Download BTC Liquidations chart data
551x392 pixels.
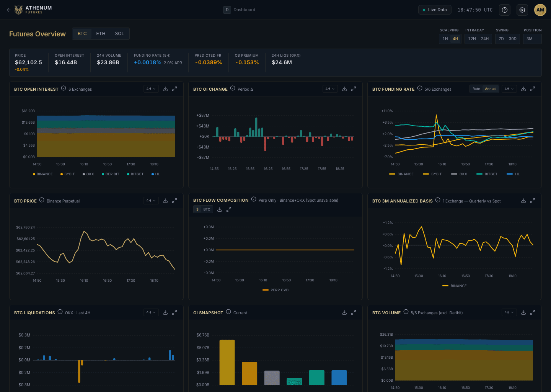pyautogui.click(x=165, y=312)
